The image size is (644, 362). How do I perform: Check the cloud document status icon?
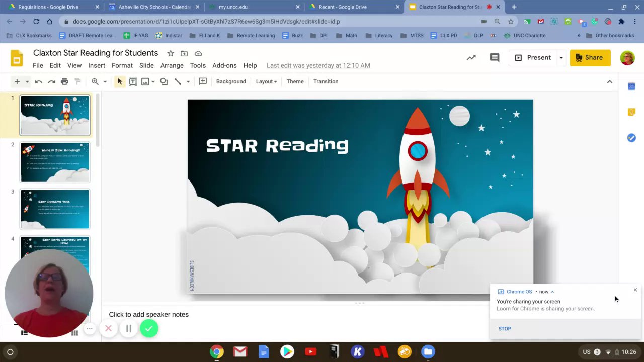click(x=198, y=53)
